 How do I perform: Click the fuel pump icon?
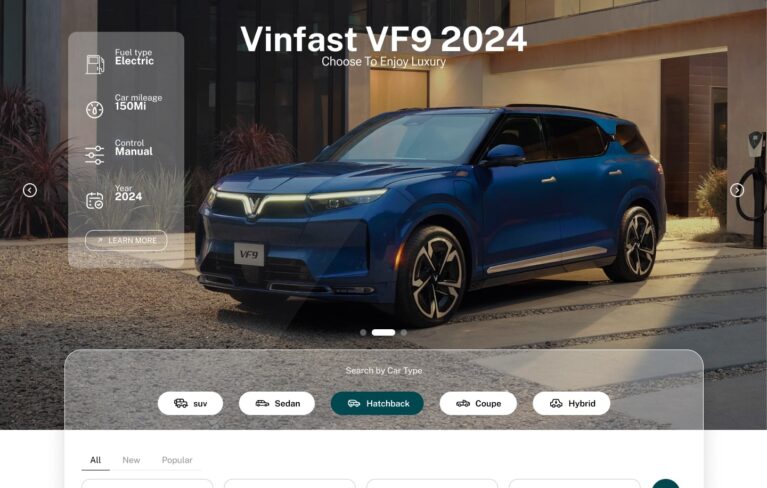tap(95, 65)
